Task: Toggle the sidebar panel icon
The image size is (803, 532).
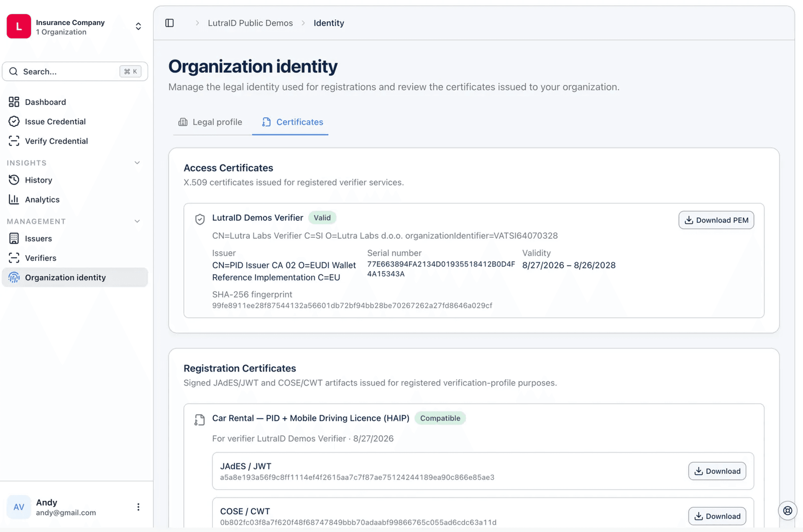Action: click(169, 23)
